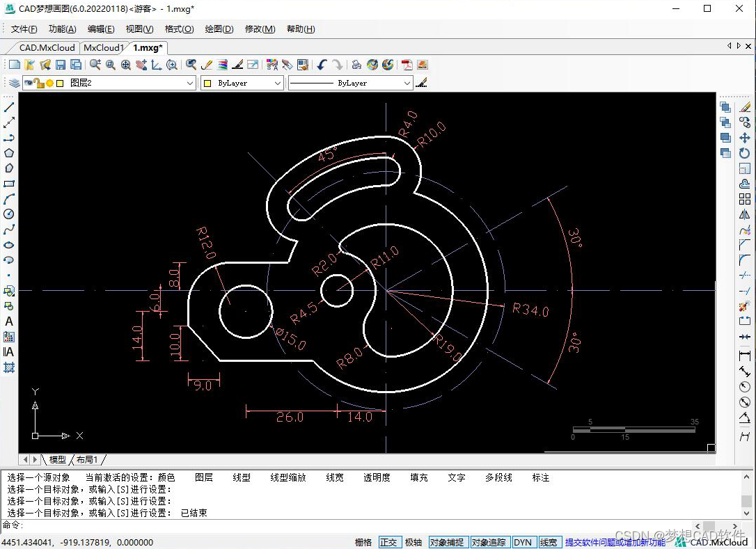Open the 文件(F) menu

pos(24,29)
